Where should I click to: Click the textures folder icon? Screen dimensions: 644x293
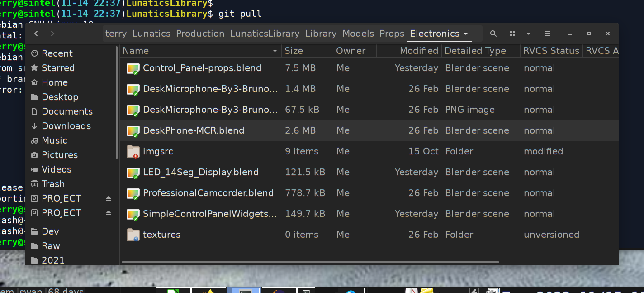pyautogui.click(x=133, y=235)
